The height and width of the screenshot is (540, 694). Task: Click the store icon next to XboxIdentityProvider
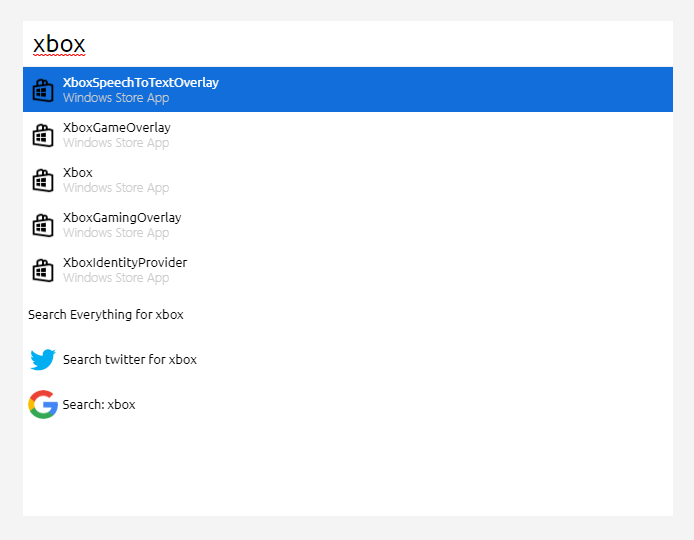tap(43, 270)
